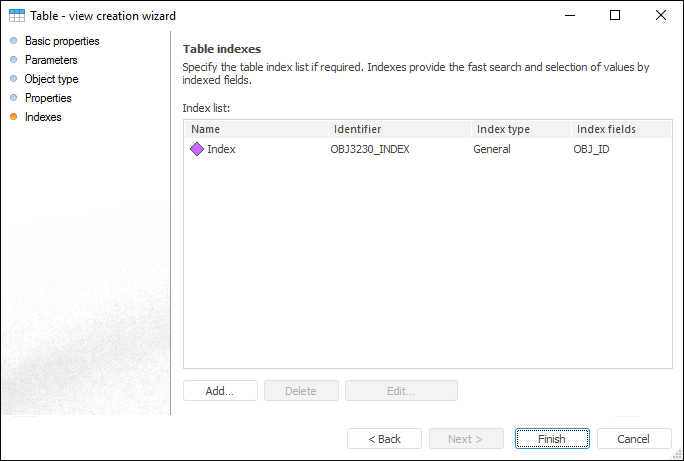This screenshot has width=684, height=461.
Task: Maximize the wizard window
Action: [615, 16]
